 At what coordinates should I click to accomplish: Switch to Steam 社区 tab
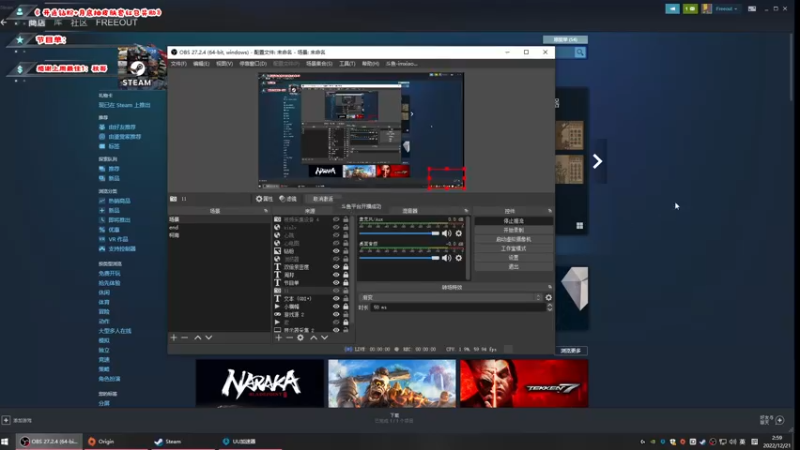pyautogui.click(x=79, y=22)
